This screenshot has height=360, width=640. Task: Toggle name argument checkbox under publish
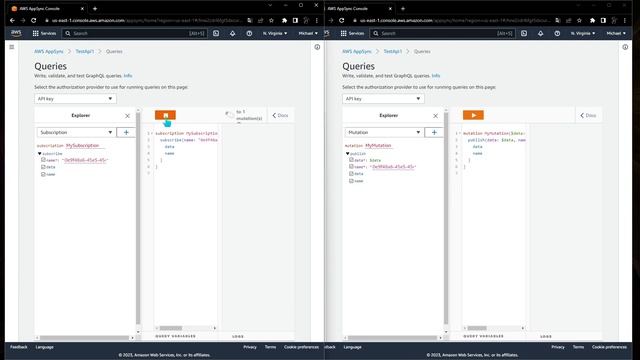[351, 167]
